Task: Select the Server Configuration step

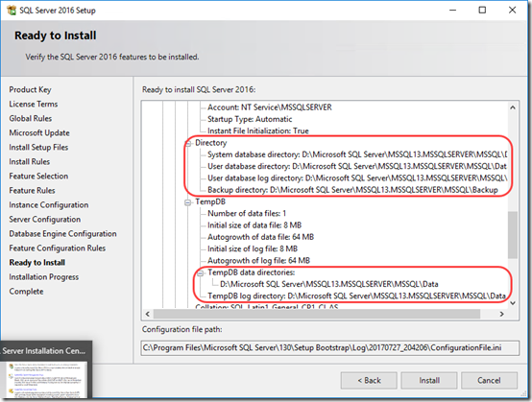Action: 45,220
